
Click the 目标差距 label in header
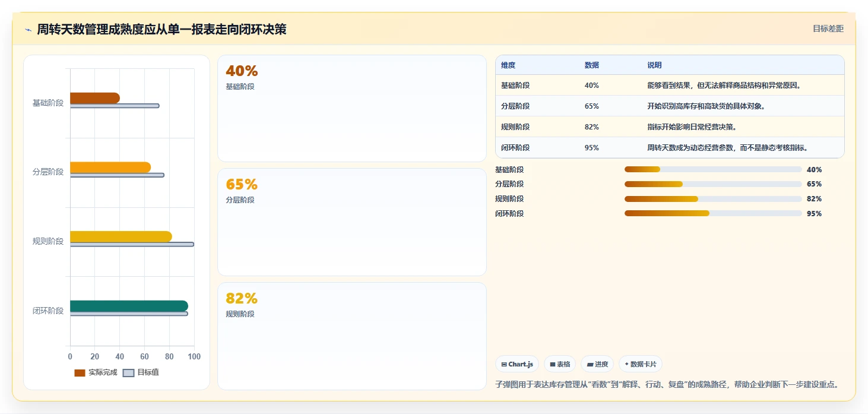828,29
